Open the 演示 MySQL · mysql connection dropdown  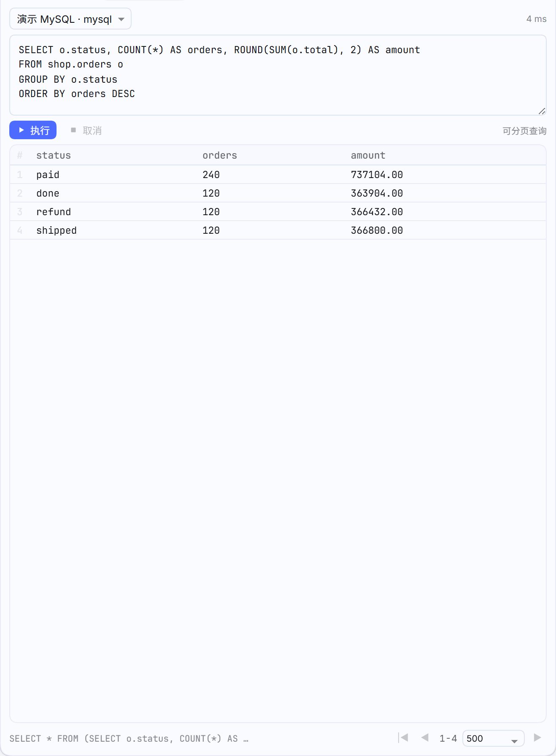coord(70,19)
